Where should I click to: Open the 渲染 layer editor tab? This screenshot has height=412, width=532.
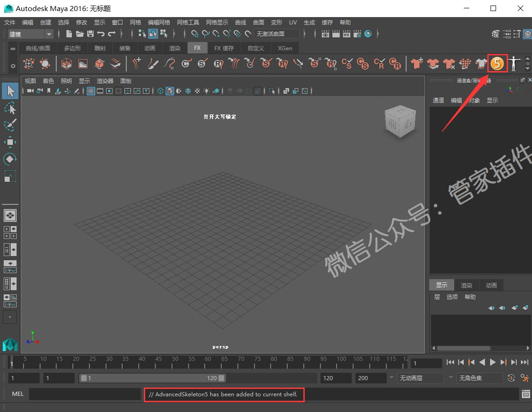click(x=467, y=285)
